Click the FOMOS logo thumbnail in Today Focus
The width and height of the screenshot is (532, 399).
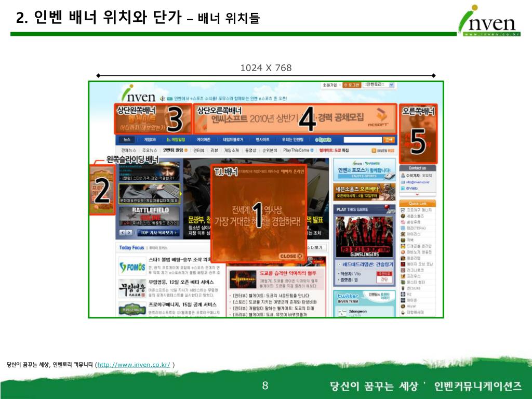(x=132, y=267)
